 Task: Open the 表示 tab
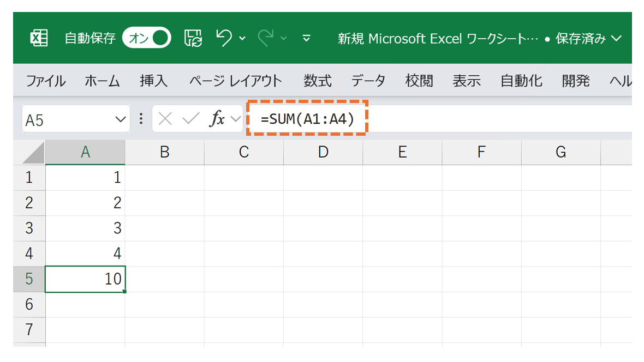point(467,81)
